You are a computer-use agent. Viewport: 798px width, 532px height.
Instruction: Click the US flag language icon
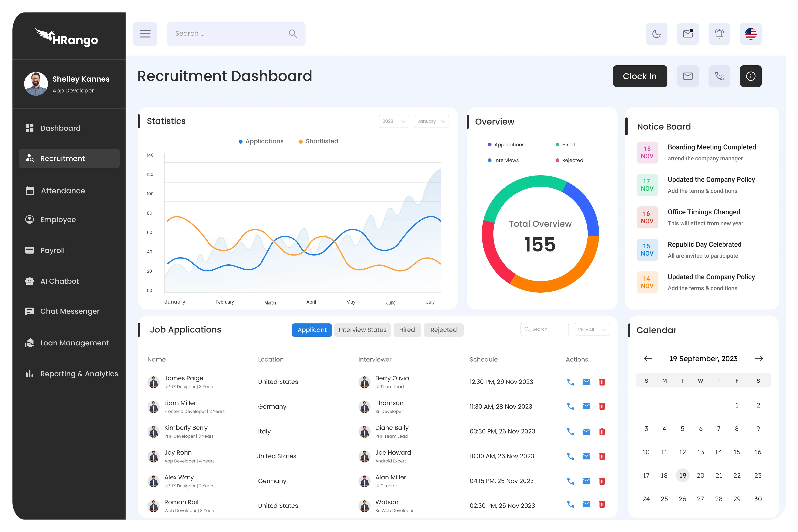750,34
